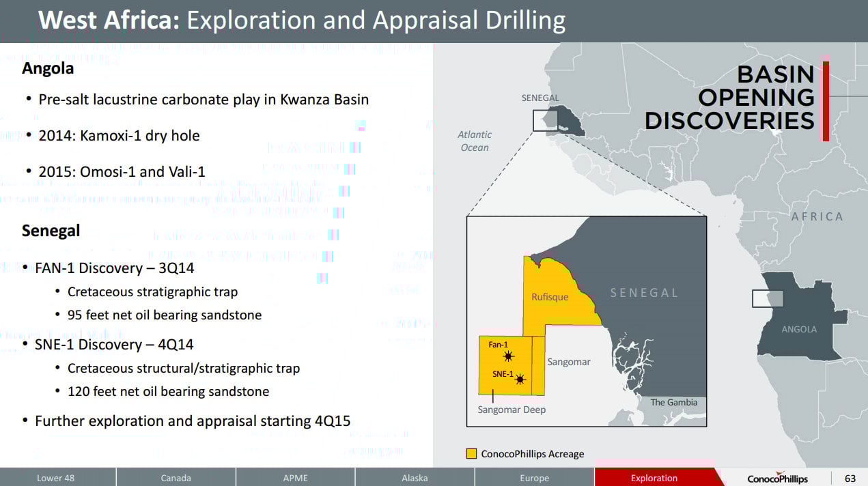The width and height of the screenshot is (868, 486).
Task: Click the red vertical bar beside Basin Opening Discoveries
Action: tap(826, 101)
